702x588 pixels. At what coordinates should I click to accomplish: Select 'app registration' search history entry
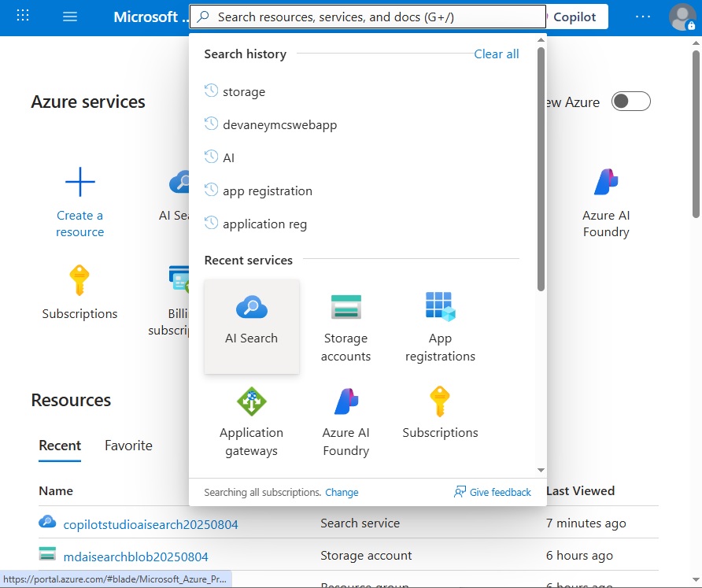tap(268, 191)
